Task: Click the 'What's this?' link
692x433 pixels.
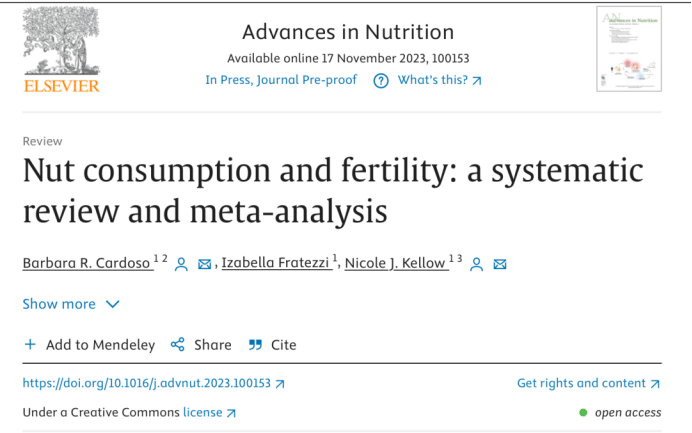Action: [440, 81]
